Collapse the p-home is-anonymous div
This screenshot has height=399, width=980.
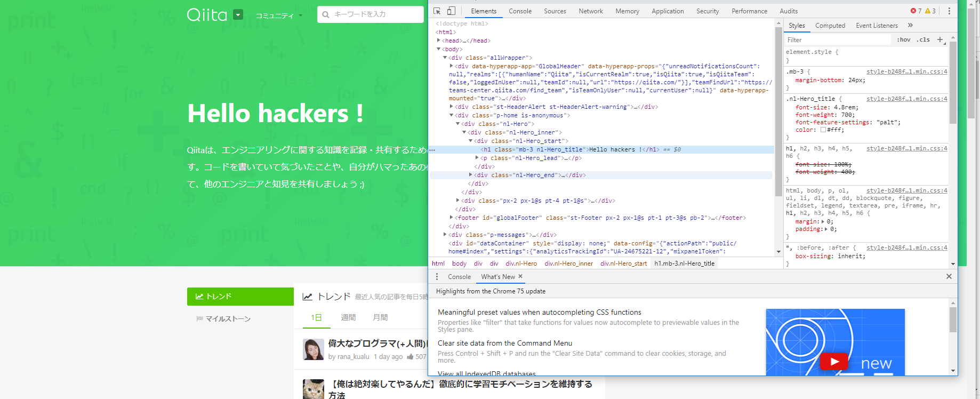tap(452, 115)
